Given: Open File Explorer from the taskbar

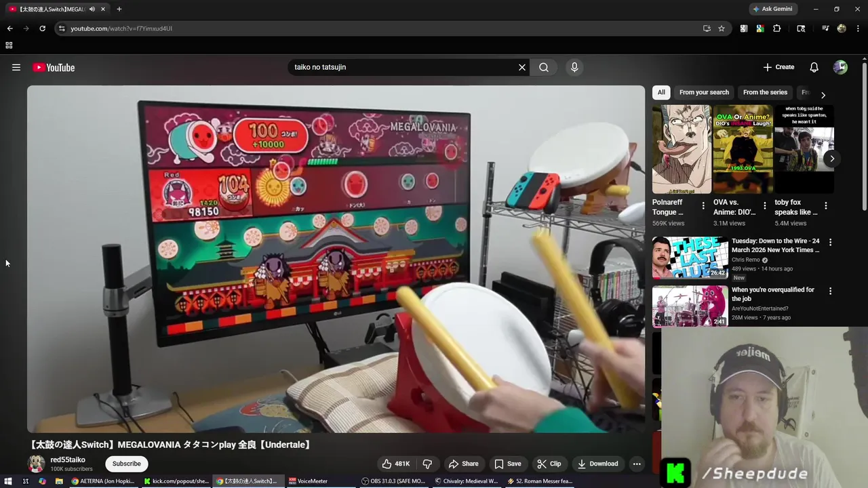Looking at the screenshot, I should pyautogui.click(x=59, y=481).
